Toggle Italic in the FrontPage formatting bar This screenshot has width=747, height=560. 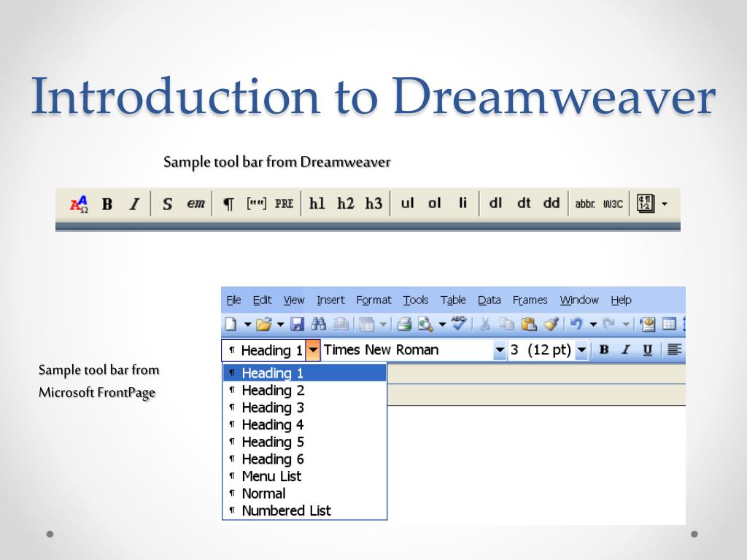(x=625, y=350)
